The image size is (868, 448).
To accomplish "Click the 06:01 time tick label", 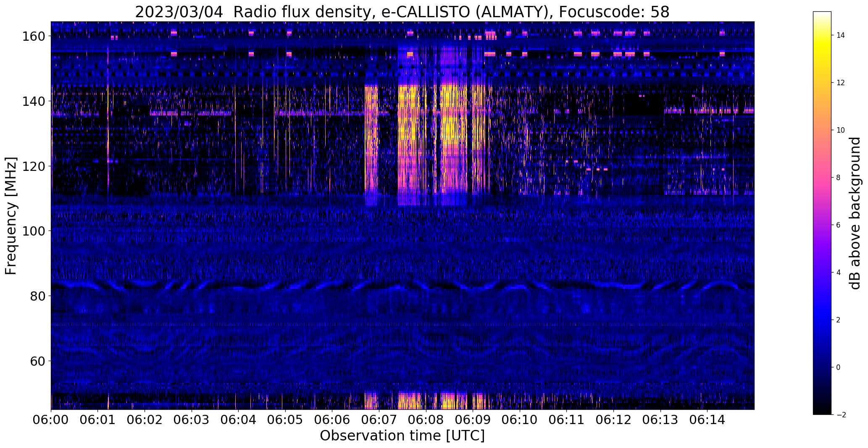I will point(98,420).
